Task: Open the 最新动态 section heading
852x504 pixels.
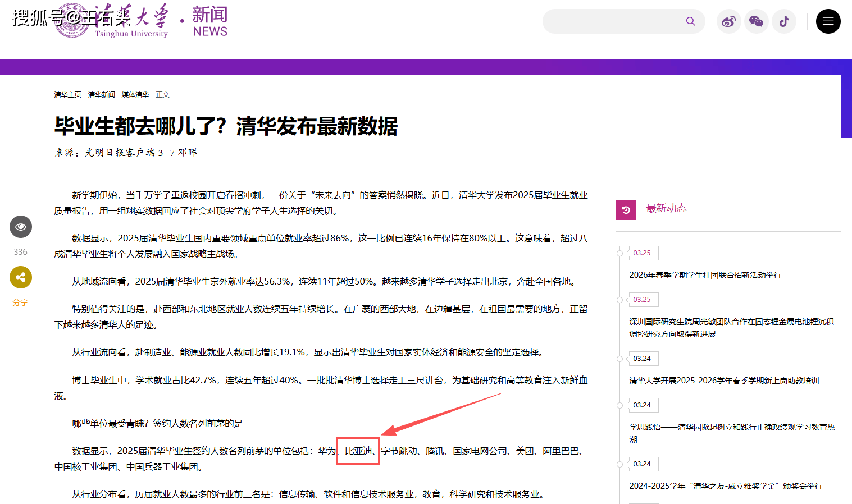Action: pyautogui.click(x=666, y=208)
